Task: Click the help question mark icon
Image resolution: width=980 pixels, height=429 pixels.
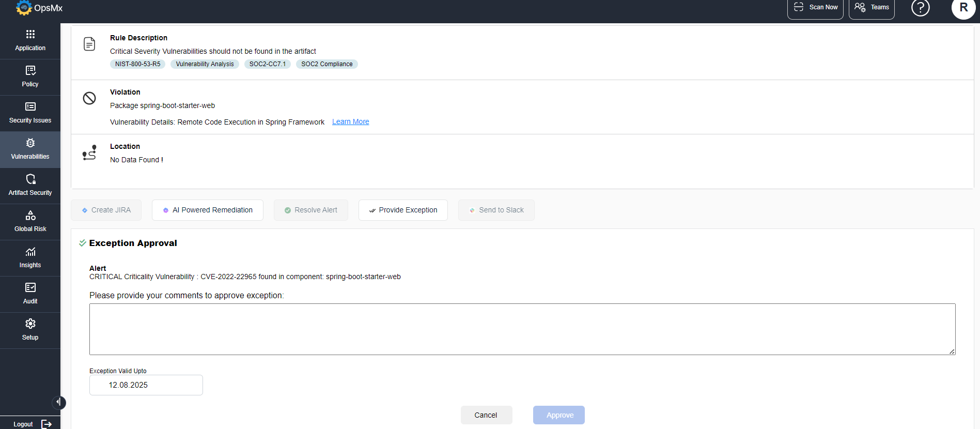Action: (920, 8)
